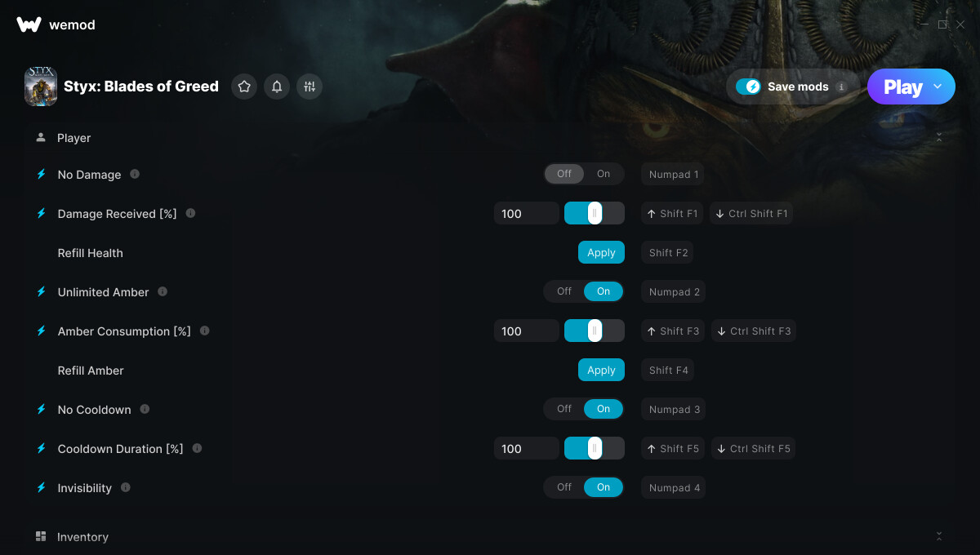Turn on the No Damage toggle
The height and width of the screenshot is (555, 980).
point(604,174)
